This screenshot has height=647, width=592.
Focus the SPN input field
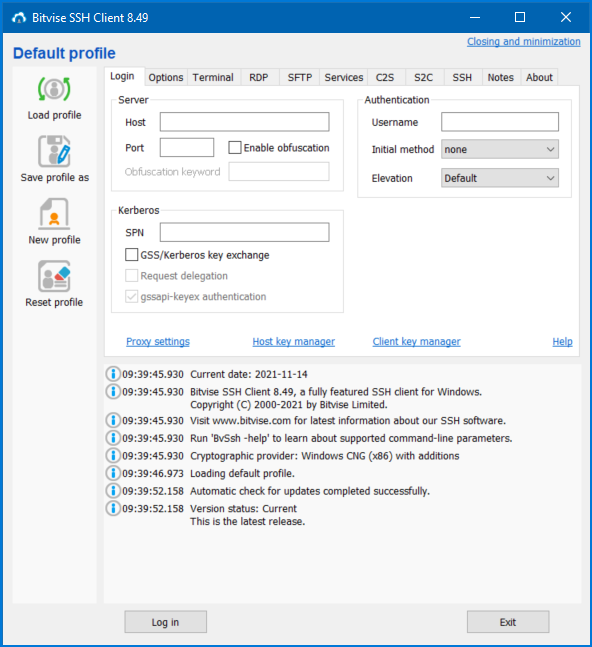245,232
